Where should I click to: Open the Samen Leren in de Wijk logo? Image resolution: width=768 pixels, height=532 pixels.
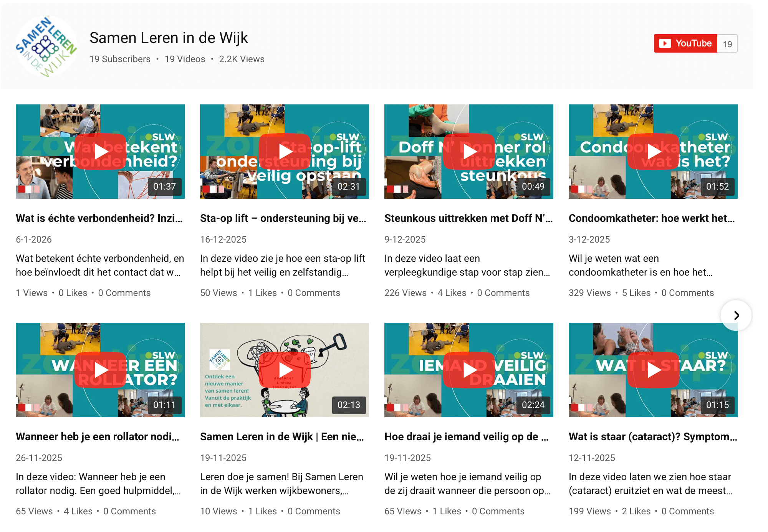[x=46, y=46]
